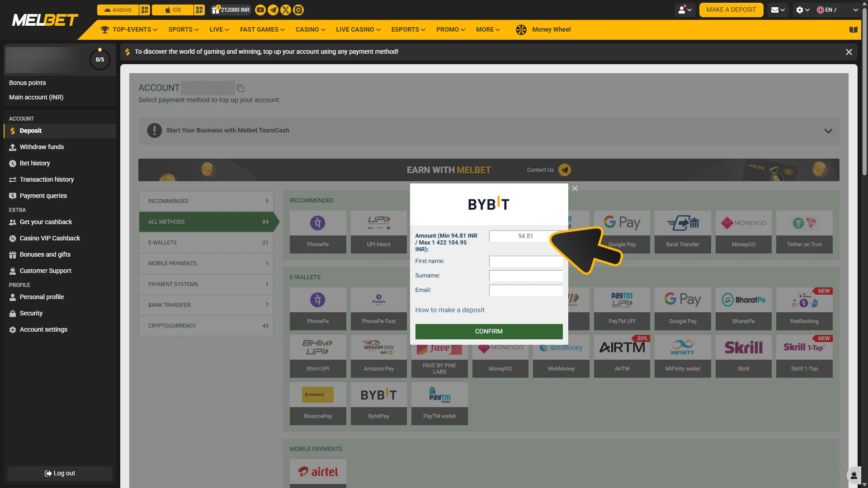This screenshot has width=868, height=488.
Task: Click the iOS download button
Action: 173,10
